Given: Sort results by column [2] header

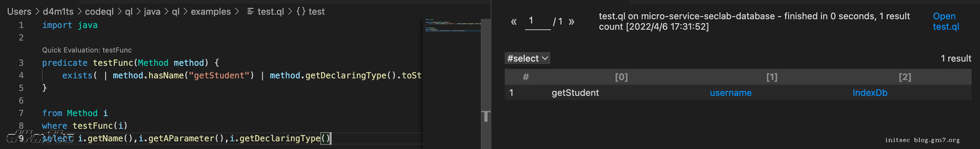Looking at the screenshot, I should click(x=904, y=77).
